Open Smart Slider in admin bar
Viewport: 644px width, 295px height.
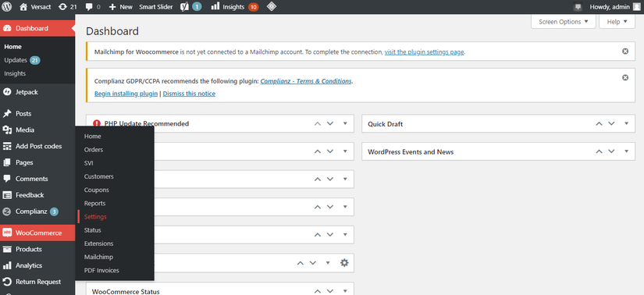coord(155,7)
